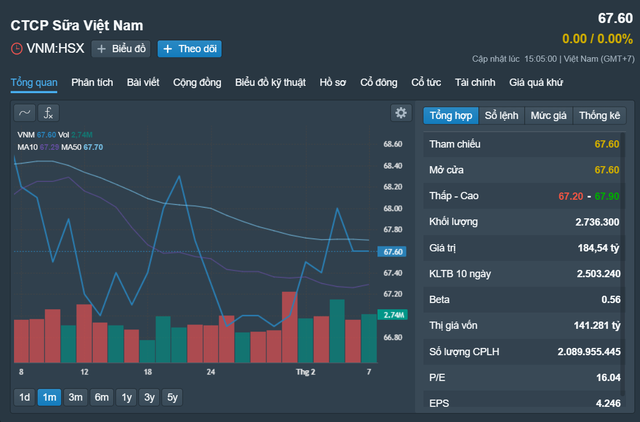Follow stock with Theo dõi button
This screenshot has height=422, width=640.
pos(189,48)
